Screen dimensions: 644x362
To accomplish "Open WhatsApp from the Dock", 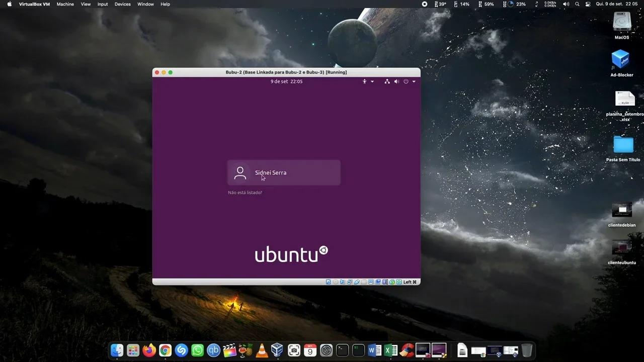I will point(198,350).
